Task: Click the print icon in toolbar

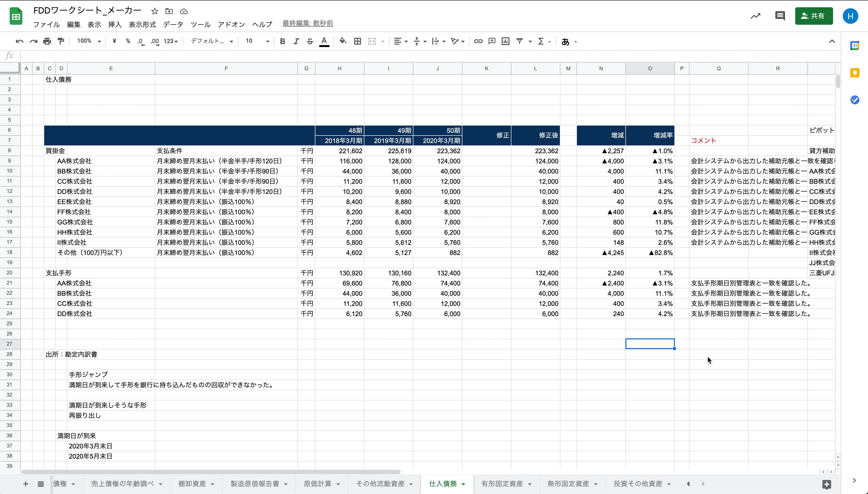Action: (47, 42)
